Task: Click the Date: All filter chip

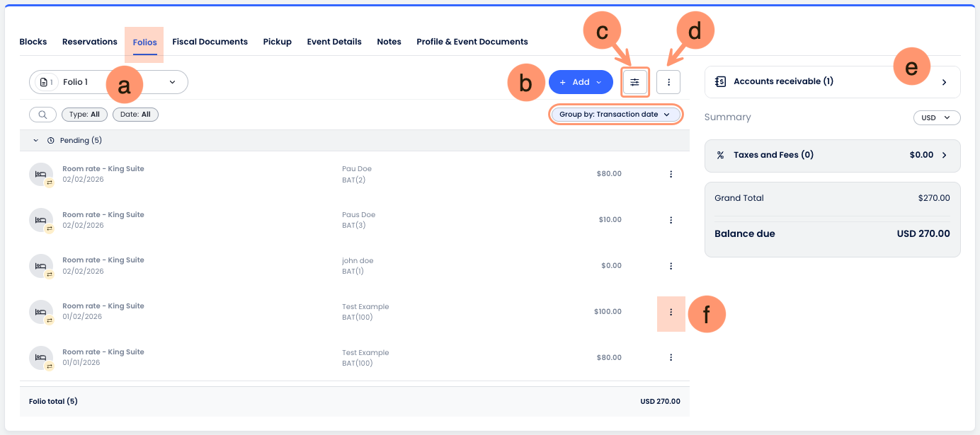Action: (135, 115)
